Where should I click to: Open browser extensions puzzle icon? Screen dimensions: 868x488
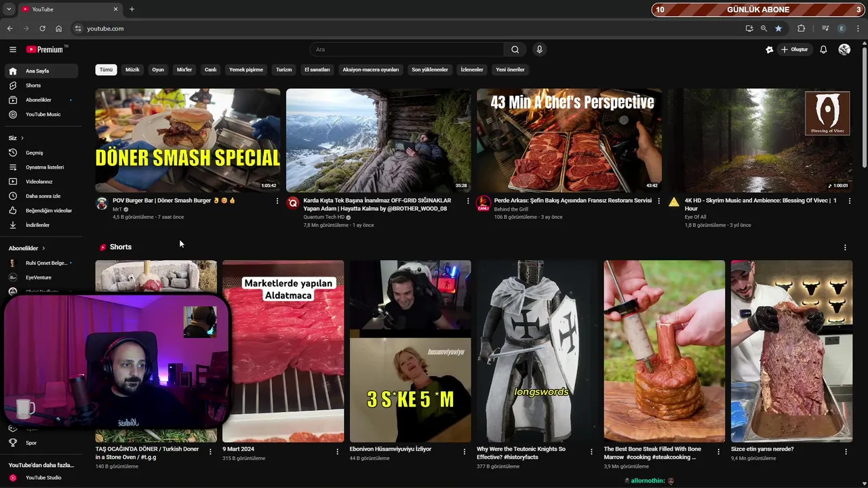pyautogui.click(x=801, y=28)
